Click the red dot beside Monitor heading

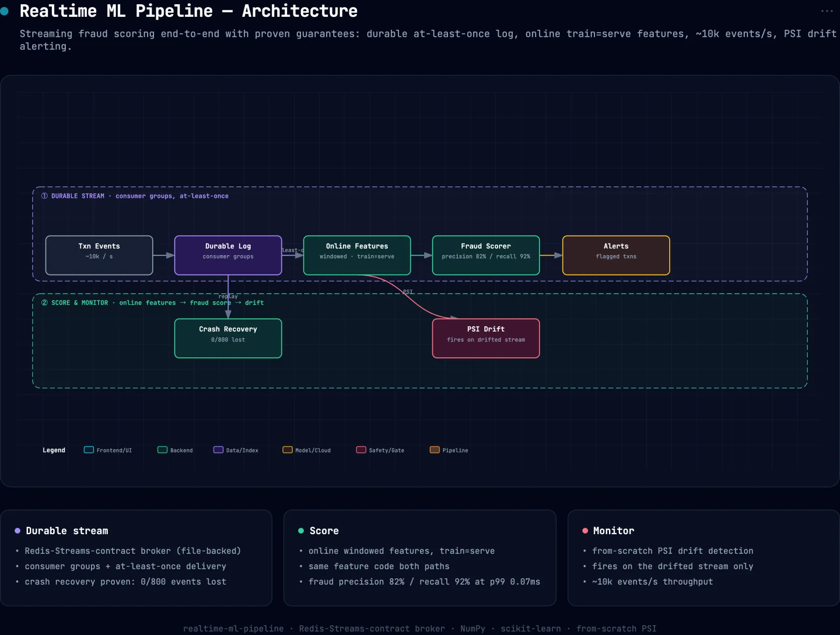(585, 530)
